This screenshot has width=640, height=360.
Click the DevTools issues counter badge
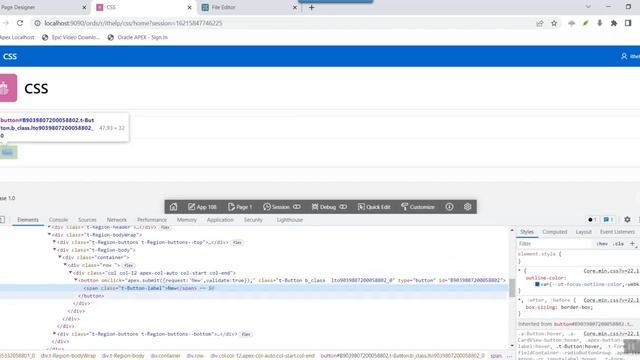(x=609, y=220)
